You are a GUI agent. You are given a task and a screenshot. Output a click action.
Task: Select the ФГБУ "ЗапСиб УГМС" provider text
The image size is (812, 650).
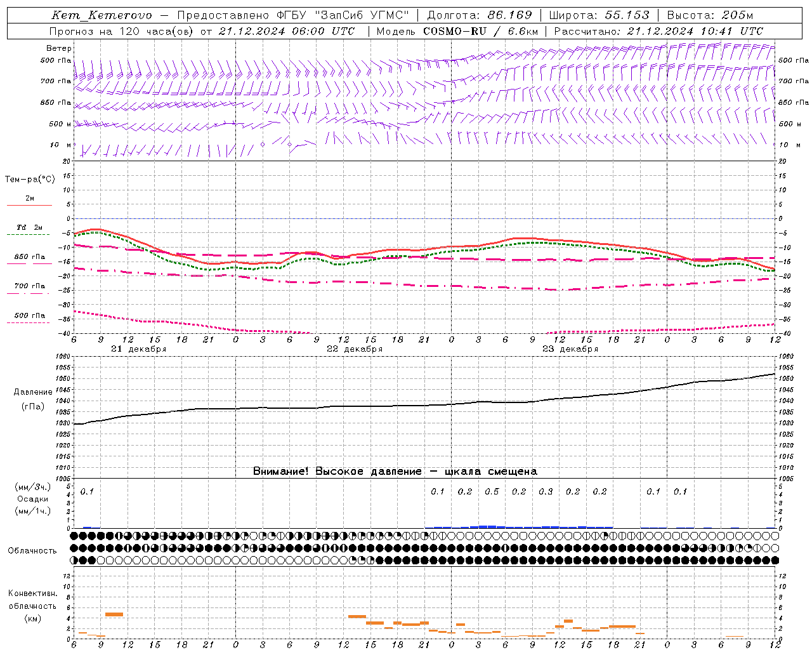(343, 15)
